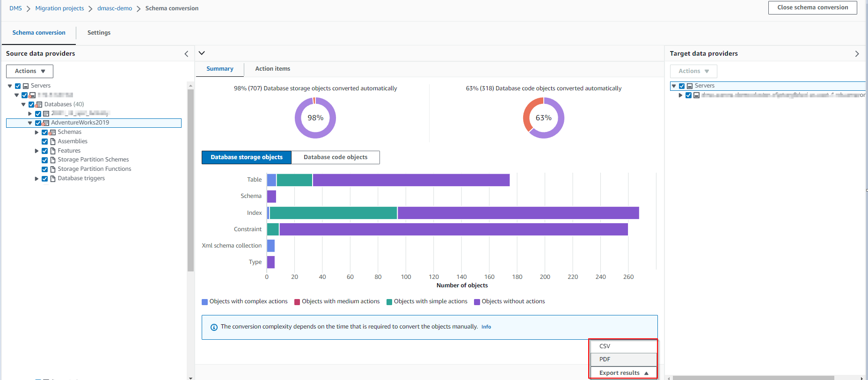Click the info circle icon in conversion complexity notice
Image resolution: width=868 pixels, height=380 pixels.
[214, 327]
